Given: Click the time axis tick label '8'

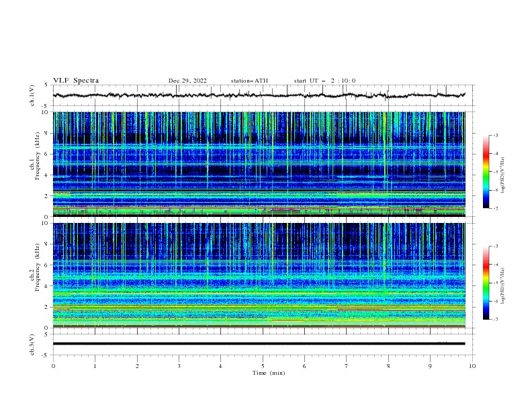Looking at the screenshot, I should pyautogui.click(x=388, y=366).
